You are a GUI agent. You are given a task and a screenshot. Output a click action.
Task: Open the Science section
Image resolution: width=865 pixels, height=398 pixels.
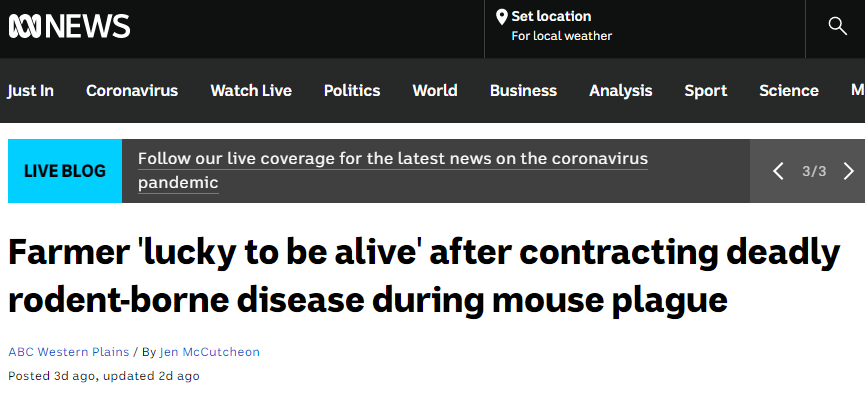(789, 91)
